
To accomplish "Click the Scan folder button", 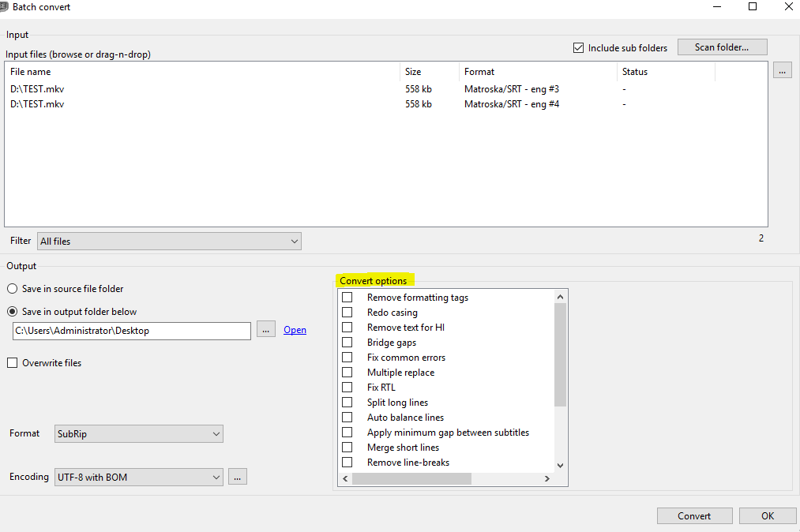I will pos(721,47).
